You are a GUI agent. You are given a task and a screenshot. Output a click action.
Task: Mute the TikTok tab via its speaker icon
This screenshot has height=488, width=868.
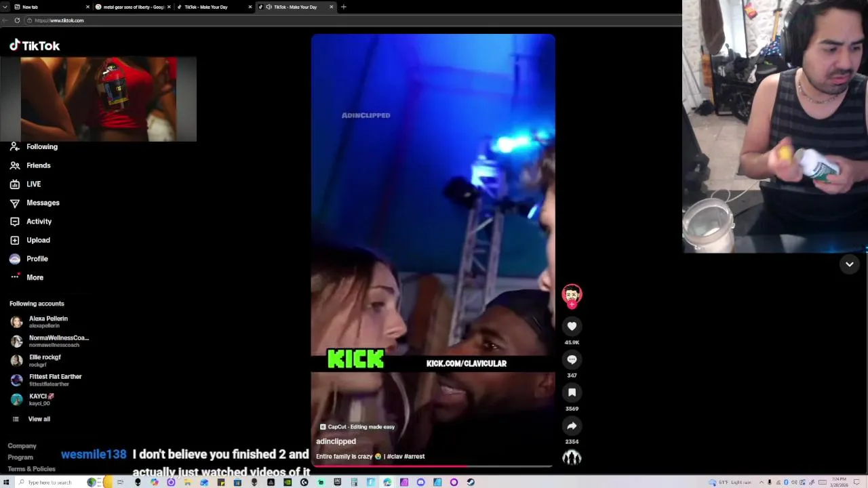click(269, 7)
